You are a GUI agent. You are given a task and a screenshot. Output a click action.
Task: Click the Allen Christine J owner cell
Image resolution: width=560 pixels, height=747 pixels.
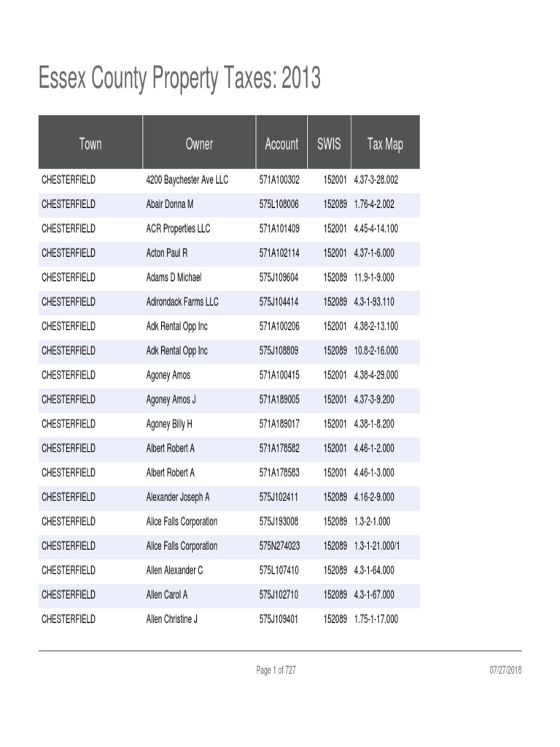(x=172, y=619)
